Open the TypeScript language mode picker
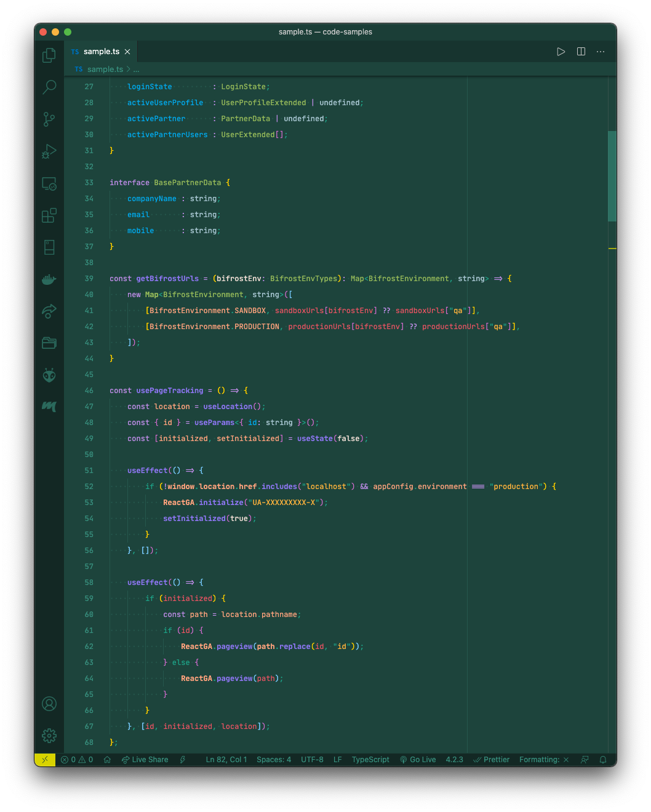Image resolution: width=651 pixels, height=812 pixels. pyautogui.click(x=370, y=760)
